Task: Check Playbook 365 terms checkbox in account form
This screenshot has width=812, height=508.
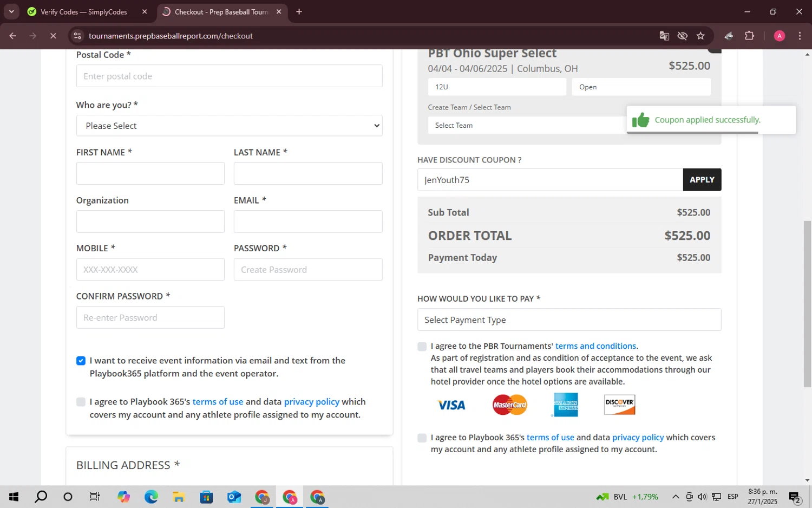Action: coord(81,402)
